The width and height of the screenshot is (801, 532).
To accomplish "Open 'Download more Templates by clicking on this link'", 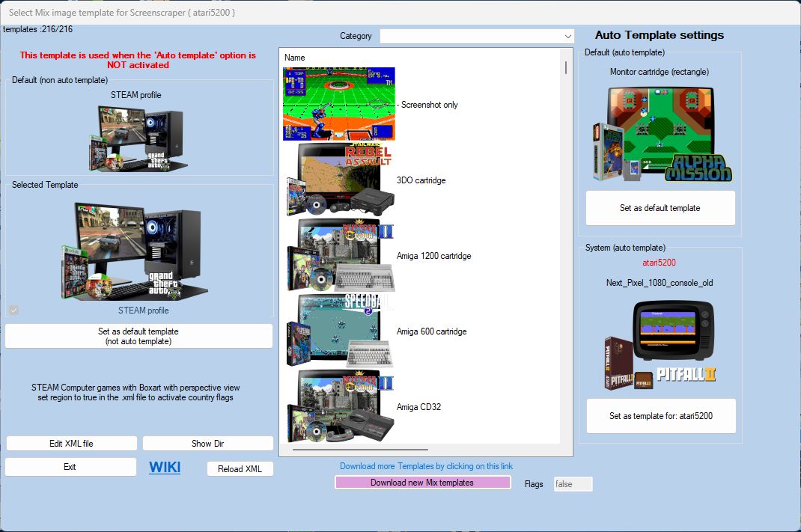I will [x=426, y=466].
